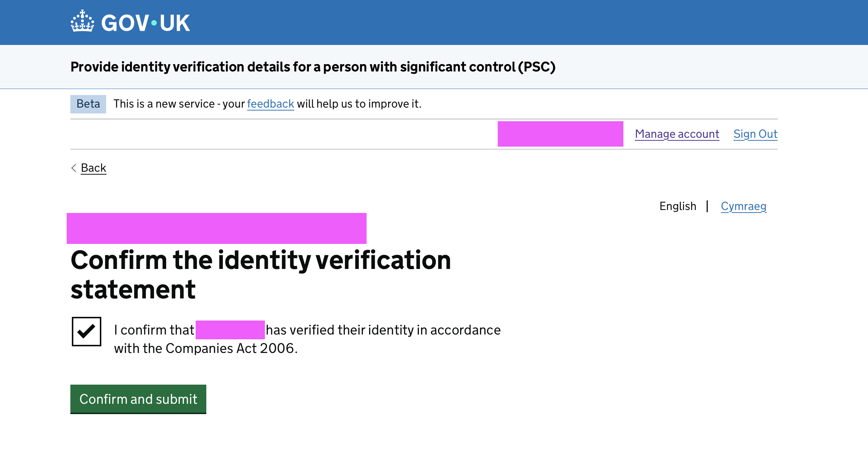Click the GOV.UK crown logo icon

(83, 21)
